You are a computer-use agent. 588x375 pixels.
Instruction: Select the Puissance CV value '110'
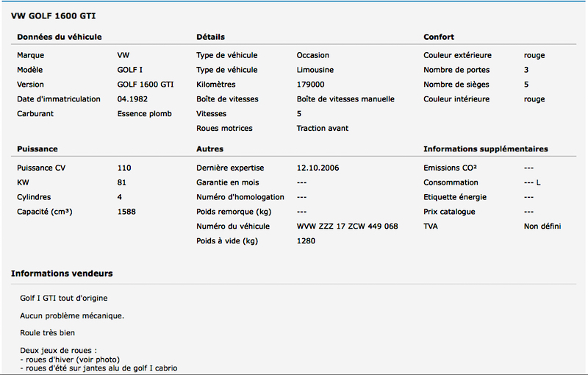pos(124,168)
